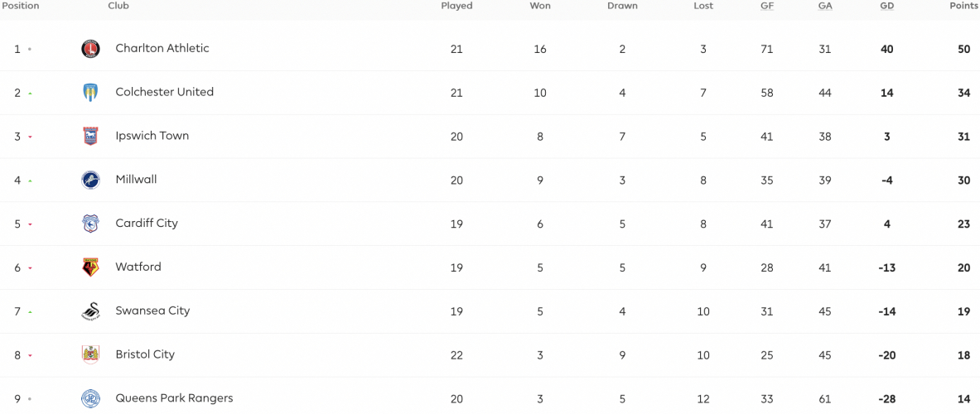Sort table by Played column header
The height and width of the screenshot is (414, 980).
pyautogui.click(x=456, y=6)
